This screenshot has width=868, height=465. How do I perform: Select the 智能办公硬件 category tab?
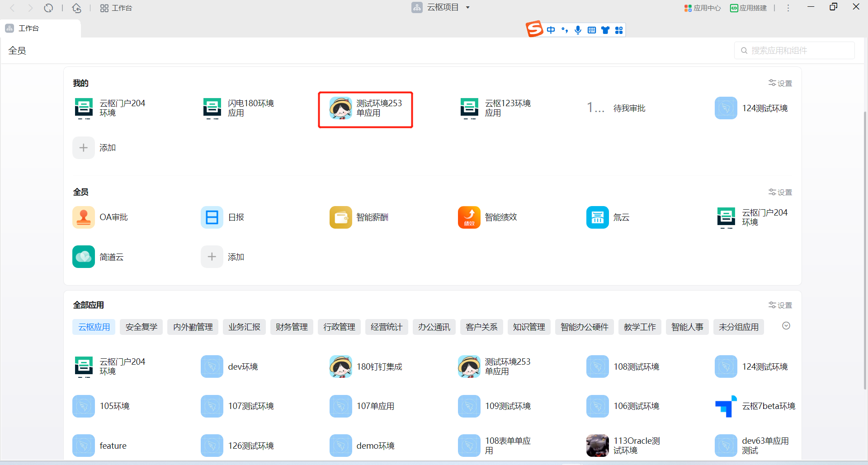(x=585, y=327)
